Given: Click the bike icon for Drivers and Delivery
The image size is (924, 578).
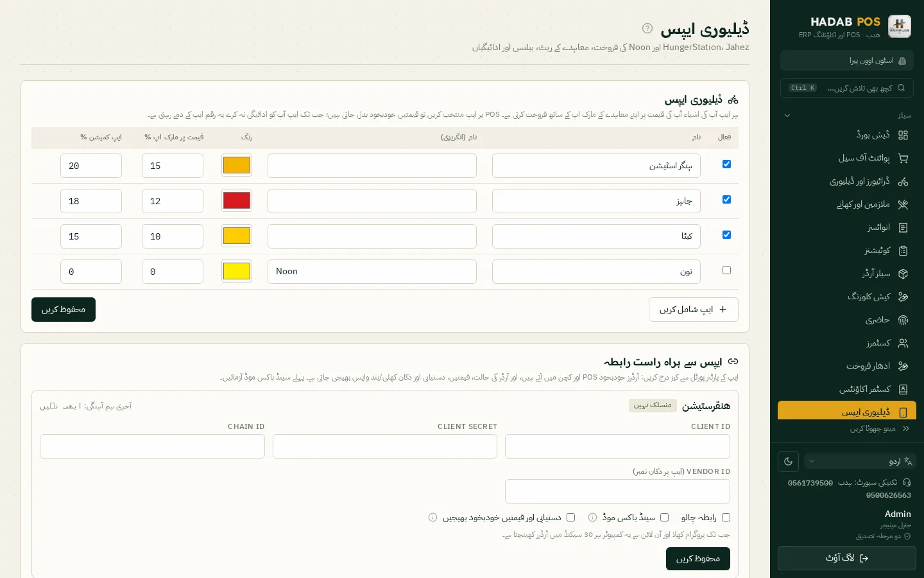Looking at the screenshot, I should coord(903,181).
